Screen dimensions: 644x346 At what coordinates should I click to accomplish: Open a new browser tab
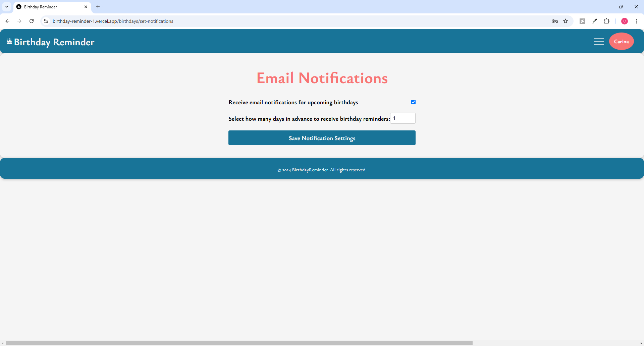(x=98, y=7)
